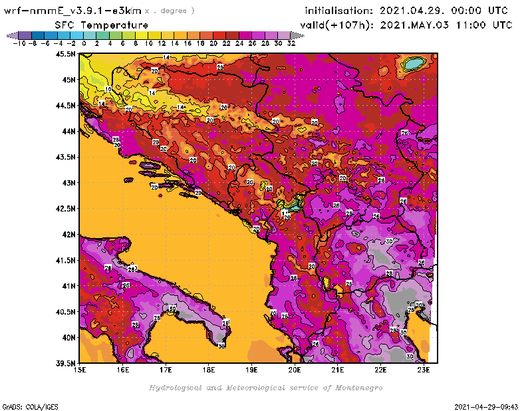Click the Hydrological and Meteorological service of Montenegro caption
Image resolution: width=532 pixels, height=411 pixels.
click(x=265, y=388)
